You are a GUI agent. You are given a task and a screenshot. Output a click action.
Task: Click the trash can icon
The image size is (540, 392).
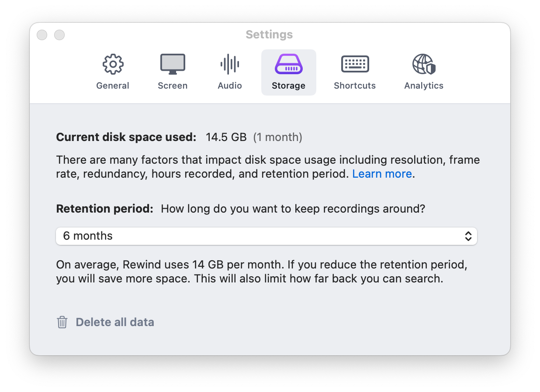click(x=62, y=322)
